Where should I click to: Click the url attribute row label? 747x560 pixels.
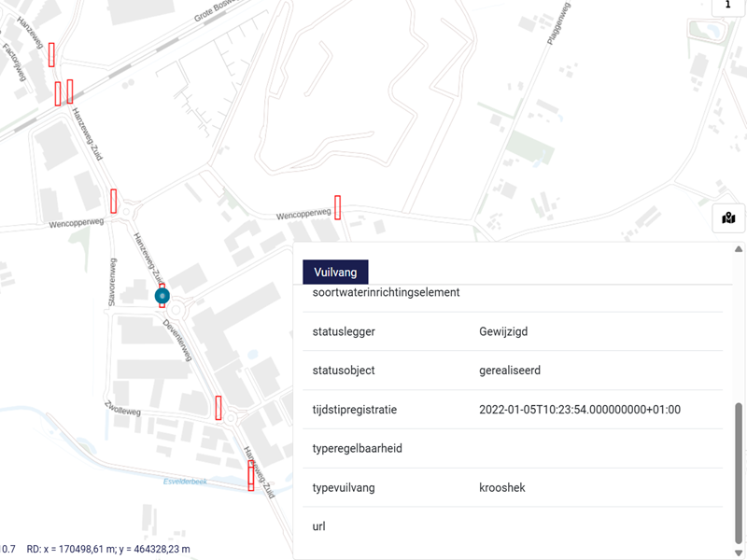[x=319, y=527]
